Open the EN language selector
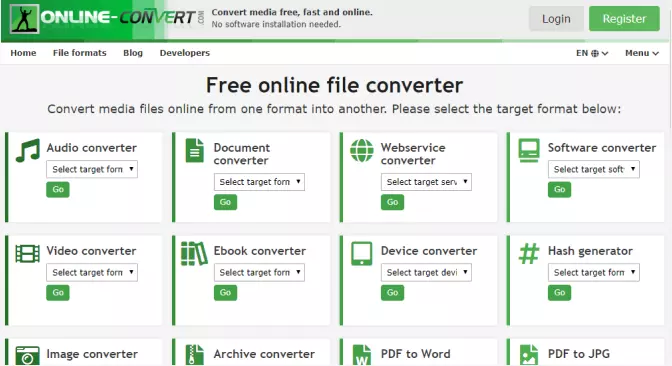 click(x=592, y=53)
